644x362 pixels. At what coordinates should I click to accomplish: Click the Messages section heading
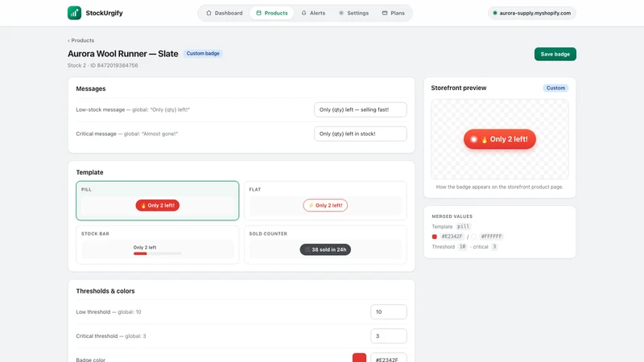pyautogui.click(x=91, y=88)
